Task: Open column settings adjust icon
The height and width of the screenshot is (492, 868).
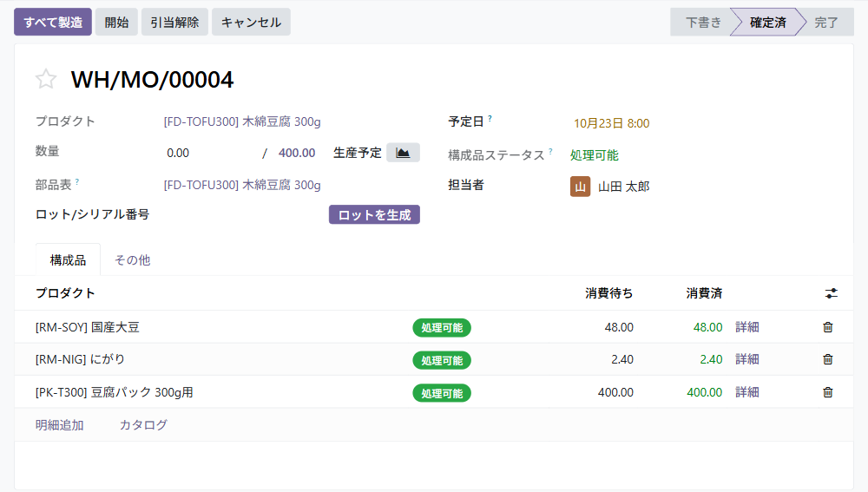Action: [x=831, y=293]
